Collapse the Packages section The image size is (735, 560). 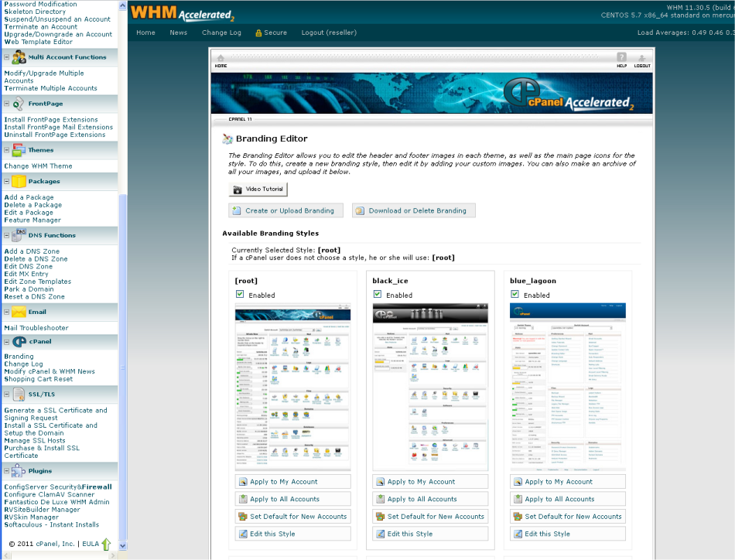tap(6, 181)
